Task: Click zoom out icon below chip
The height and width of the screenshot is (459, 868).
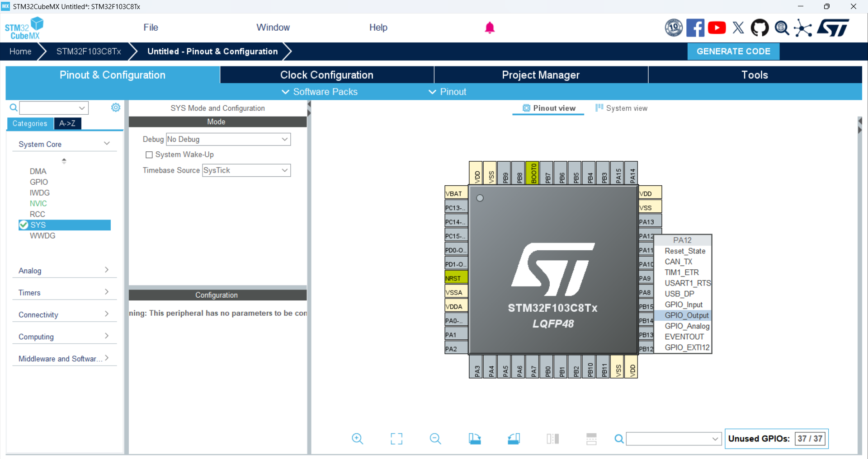Action: pos(435,439)
